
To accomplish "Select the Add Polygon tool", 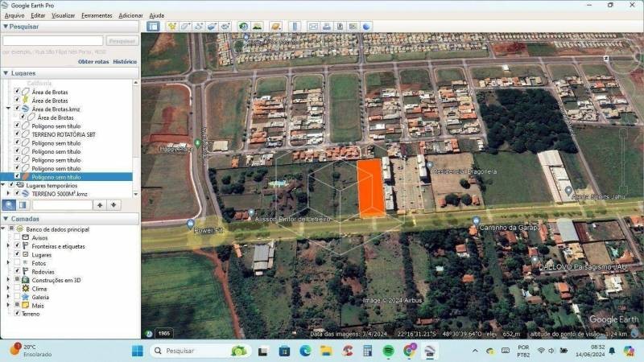I will pyautogui.click(x=185, y=27).
